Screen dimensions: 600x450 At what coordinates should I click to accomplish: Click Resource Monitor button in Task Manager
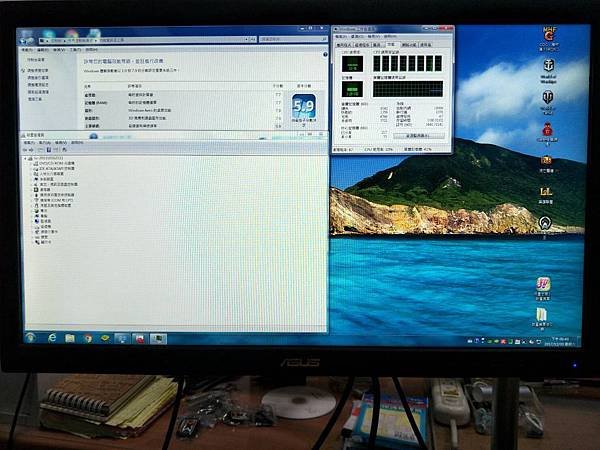(x=419, y=136)
